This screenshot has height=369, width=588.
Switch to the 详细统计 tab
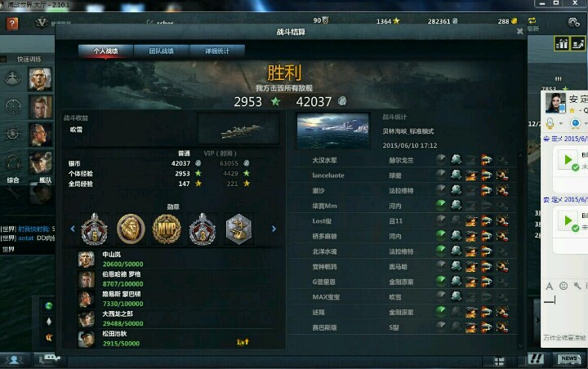217,51
